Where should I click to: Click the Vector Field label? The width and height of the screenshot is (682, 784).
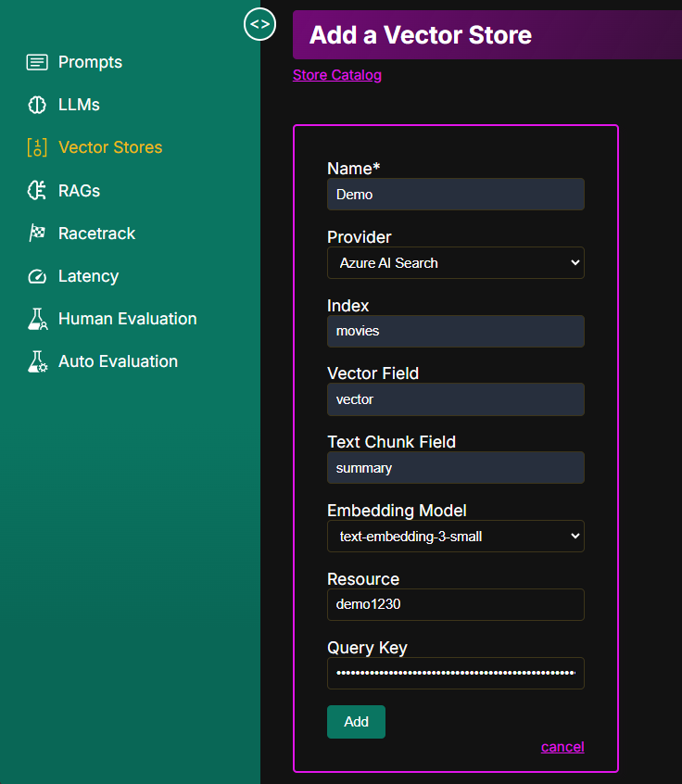pos(373,373)
